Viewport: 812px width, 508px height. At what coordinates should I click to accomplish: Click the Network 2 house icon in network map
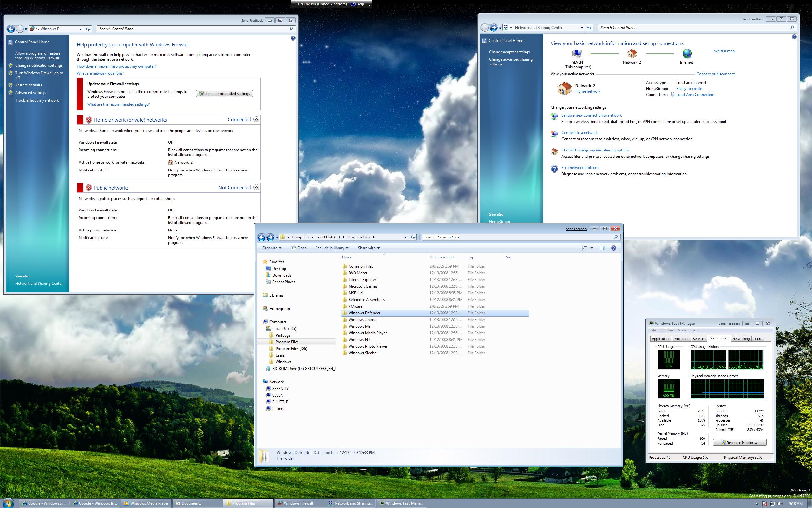(632, 54)
